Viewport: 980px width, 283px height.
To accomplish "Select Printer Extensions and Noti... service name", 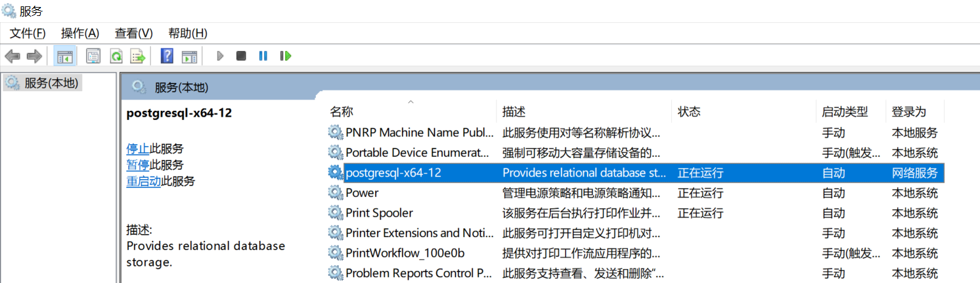I will [420, 233].
